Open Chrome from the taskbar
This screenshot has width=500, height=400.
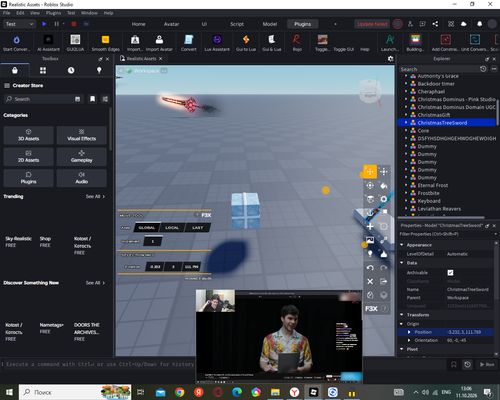(180, 392)
